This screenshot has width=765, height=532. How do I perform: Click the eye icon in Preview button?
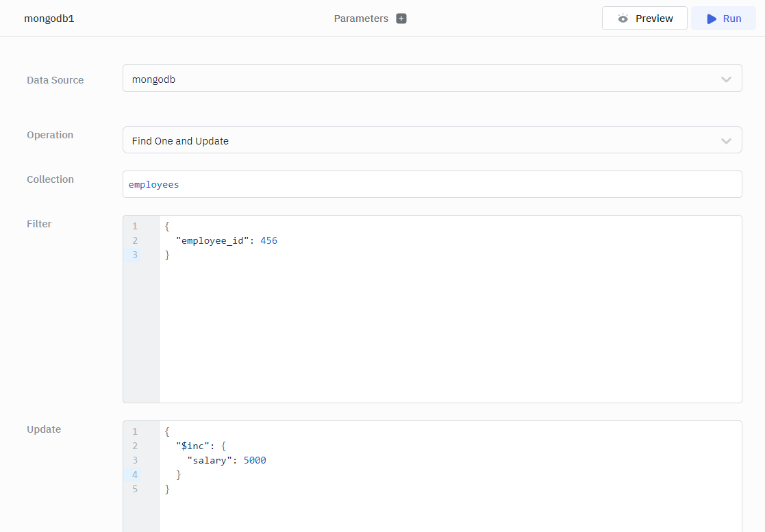click(623, 18)
